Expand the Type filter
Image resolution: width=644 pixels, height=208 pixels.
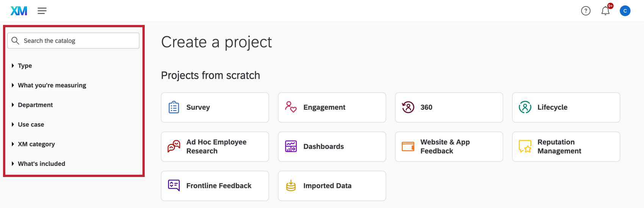coord(25,66)
